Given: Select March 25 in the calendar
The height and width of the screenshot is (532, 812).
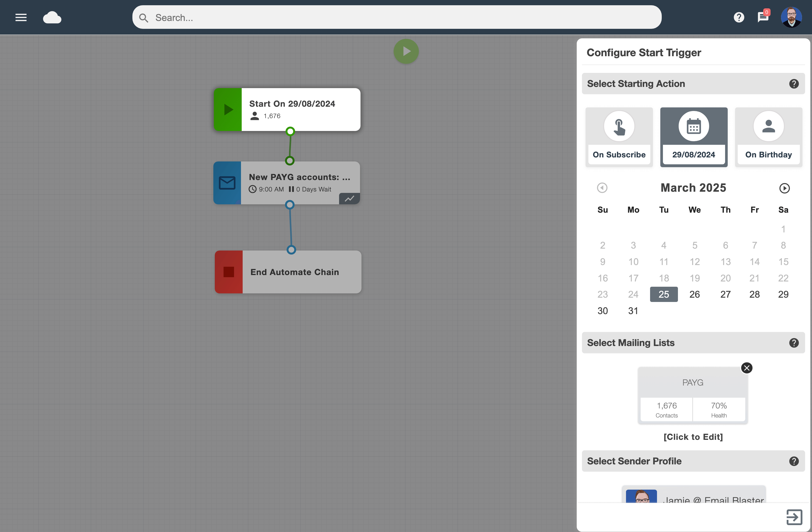Looking at the screenshot, I should tap(664, 294).
